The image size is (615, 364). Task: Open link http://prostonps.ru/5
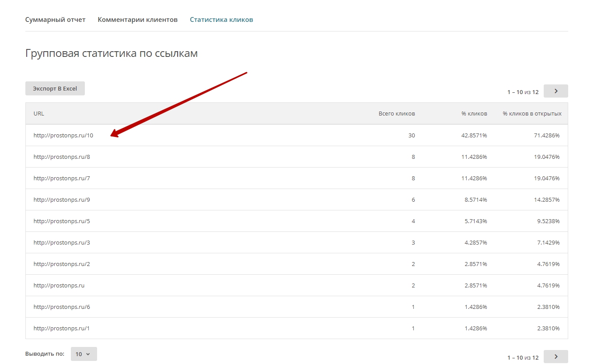point(62,221)
